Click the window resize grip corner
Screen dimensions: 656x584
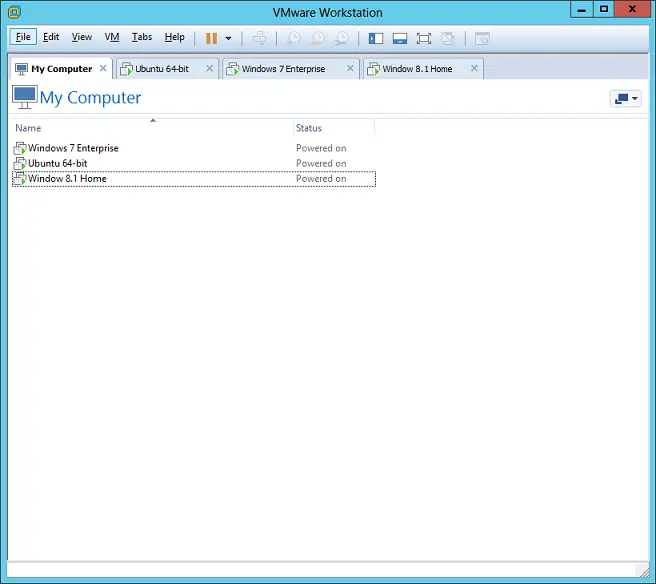(x=642, y=571)
